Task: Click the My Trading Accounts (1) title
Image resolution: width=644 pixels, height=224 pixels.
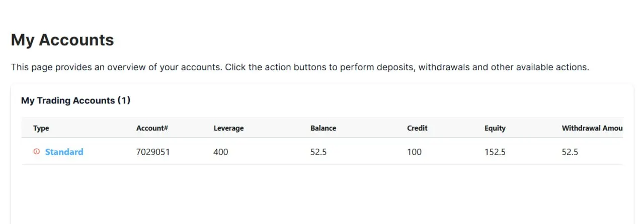Action: click(x=75, y=100)
